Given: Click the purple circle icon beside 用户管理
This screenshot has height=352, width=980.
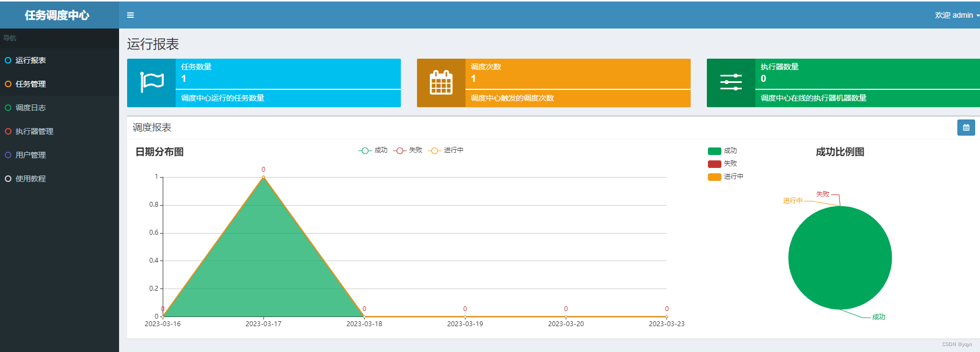Looking at the screenshot, I should [8, 155].
